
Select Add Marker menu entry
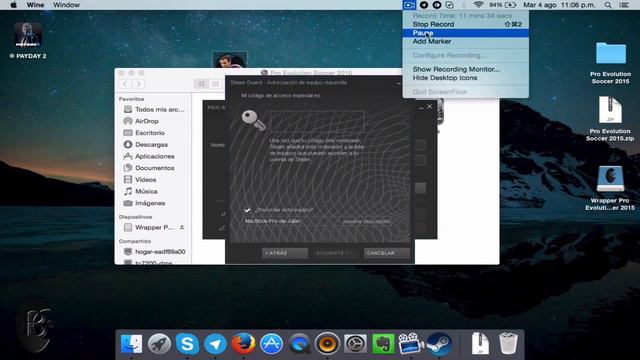coord(465,41)
